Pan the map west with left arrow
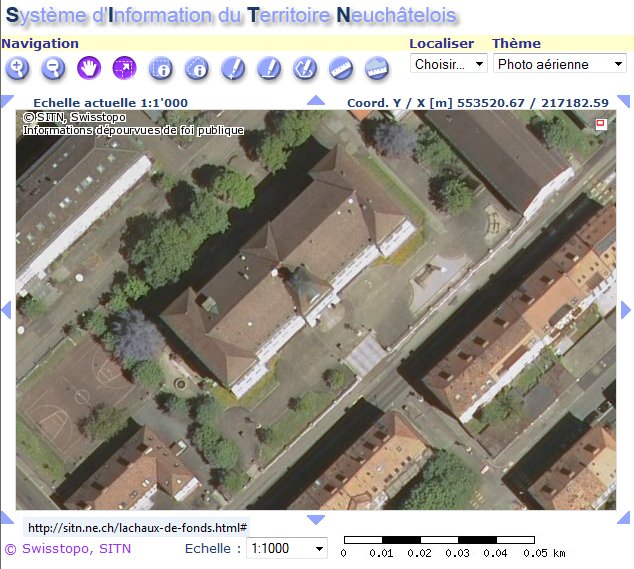Image resolution: width=634 pixels, height=569 pixels. (x=6, y=310)
